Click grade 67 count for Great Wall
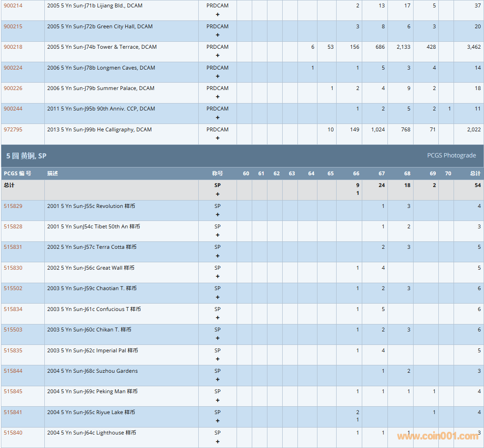The width and height of the screenshot is (484, 448). click(383, 268)
